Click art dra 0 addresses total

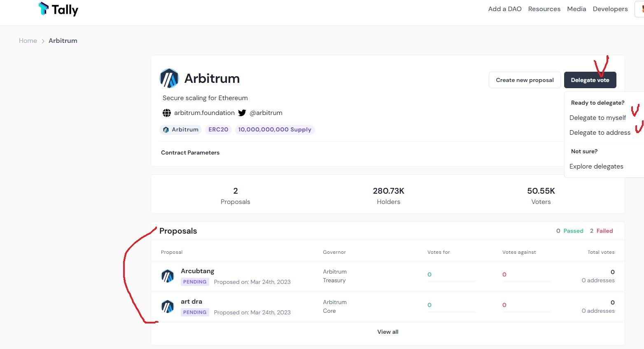[x=598, y=311]
